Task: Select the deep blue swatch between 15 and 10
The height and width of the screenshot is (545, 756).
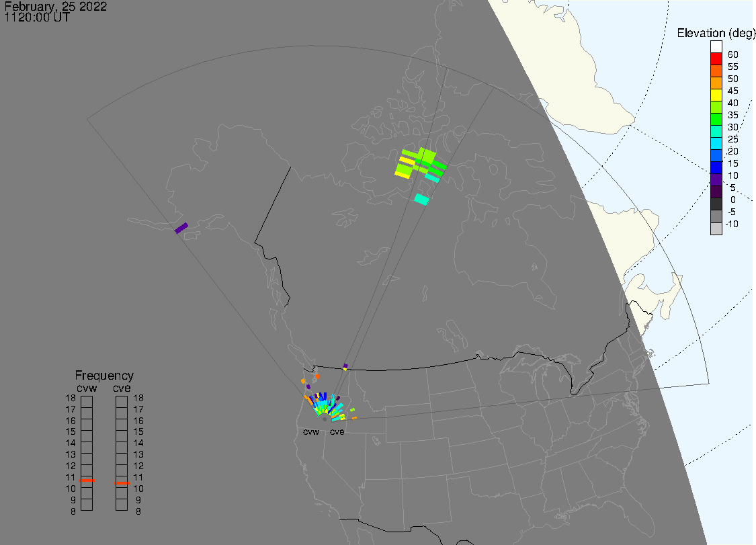Action: (x=716, y=167)
